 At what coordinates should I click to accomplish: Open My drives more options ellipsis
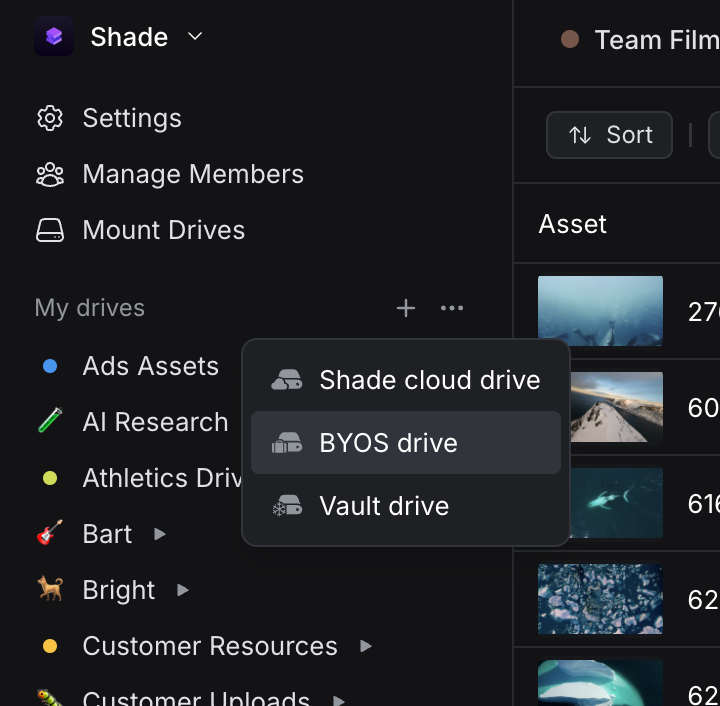click(452, 308)
